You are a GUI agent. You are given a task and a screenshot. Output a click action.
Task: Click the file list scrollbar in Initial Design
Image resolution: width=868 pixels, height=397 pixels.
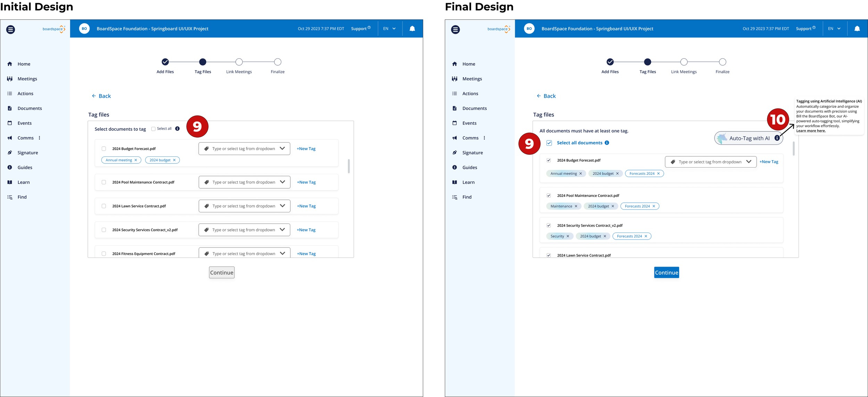(x=349, y=166)
